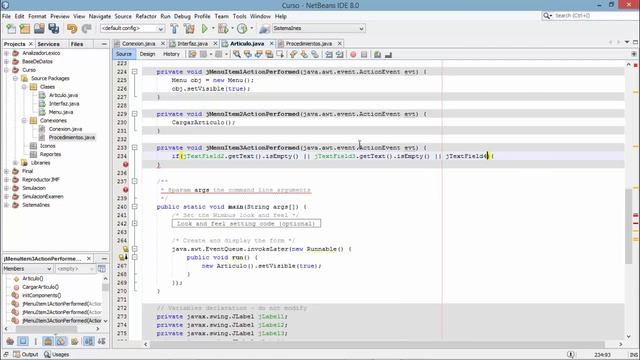Click the Profile Project icon
Image resolution: width=640 pixels, height=360 pixels.
pyautogui.click(x=242, y=29)
